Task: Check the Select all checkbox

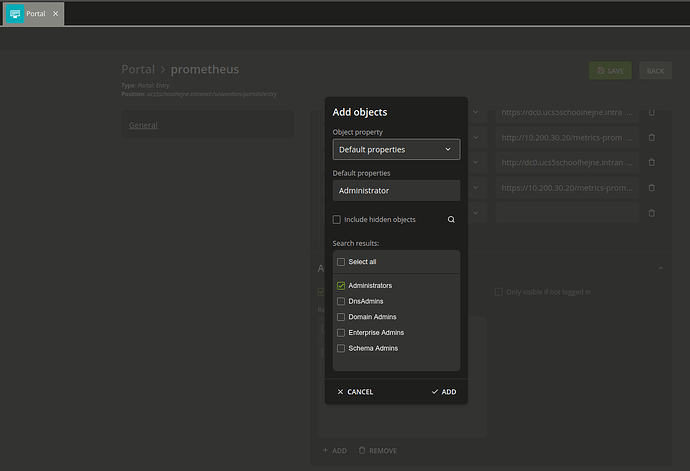Action: point(341,262)
